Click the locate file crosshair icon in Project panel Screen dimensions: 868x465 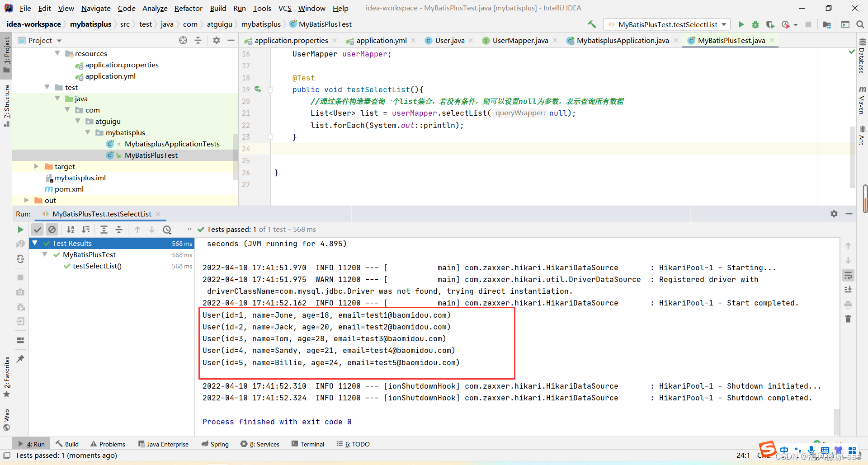pos(183,40)
